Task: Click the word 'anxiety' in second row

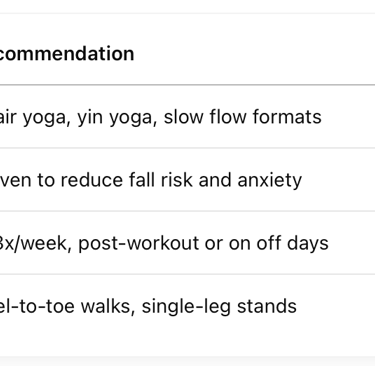Action: click(x=270, y=180)
